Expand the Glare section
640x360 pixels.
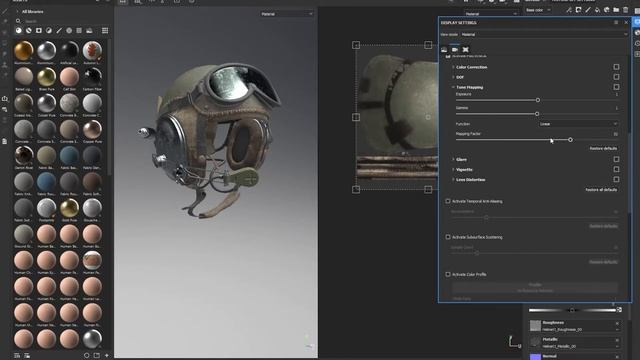(453, 159)
